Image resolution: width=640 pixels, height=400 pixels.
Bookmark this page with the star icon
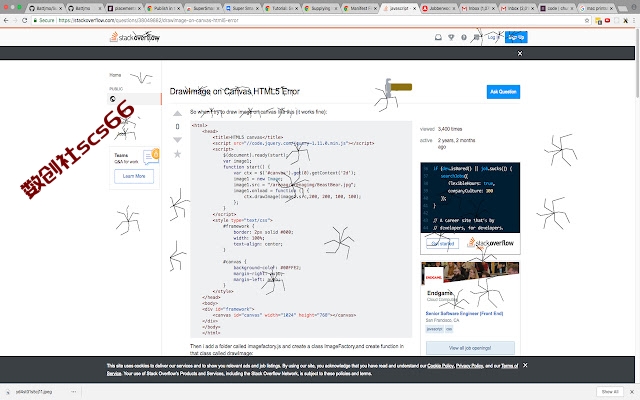(x=587, y=20)
